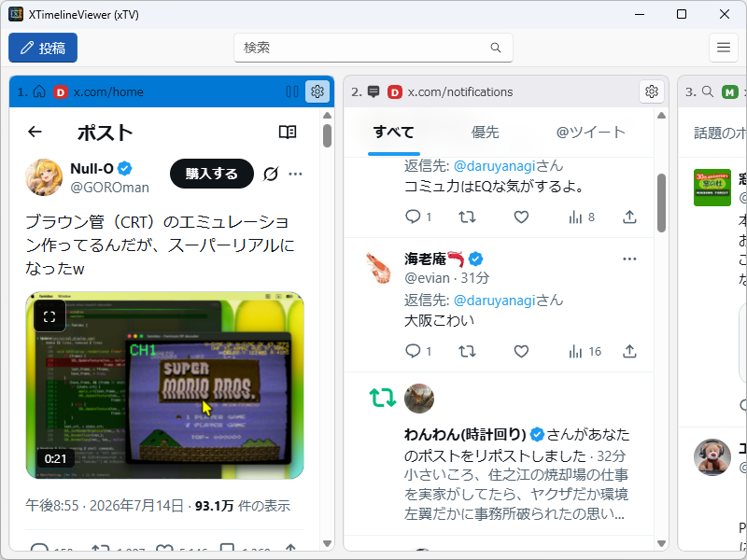Open Null-O profile avatar
Viewport: 747px width, 560px height.
pyautogui.click(x=44, y=177)
